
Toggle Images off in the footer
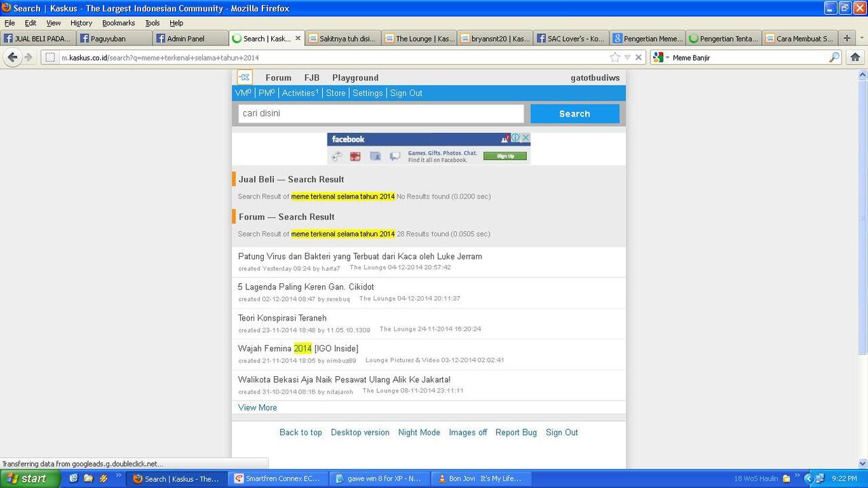(468, 432)
